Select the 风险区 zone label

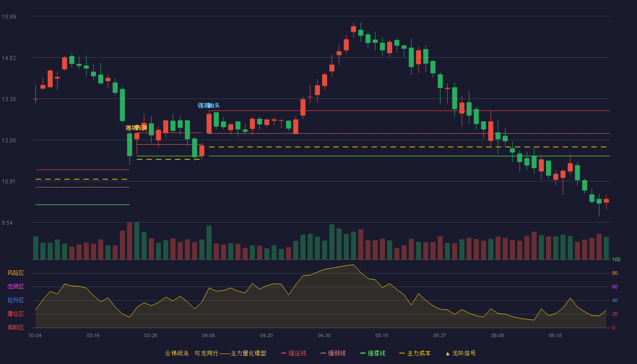pyautogui.click(x=15, y=273)
